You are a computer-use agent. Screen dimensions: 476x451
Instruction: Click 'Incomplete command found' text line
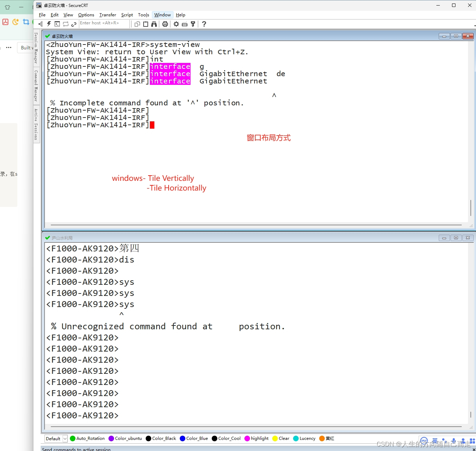point(147,103)
